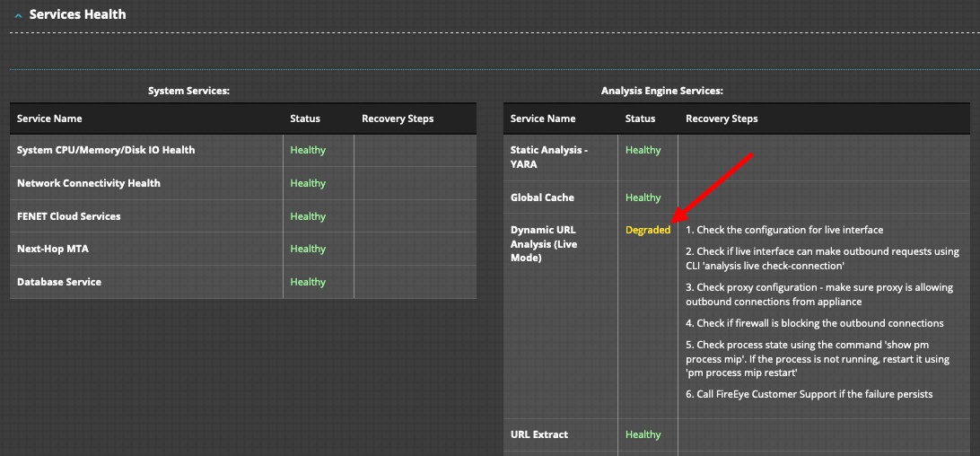Screen dimensions: 980x456
Task: Click System Services Status column header
Action: point(305,118)
